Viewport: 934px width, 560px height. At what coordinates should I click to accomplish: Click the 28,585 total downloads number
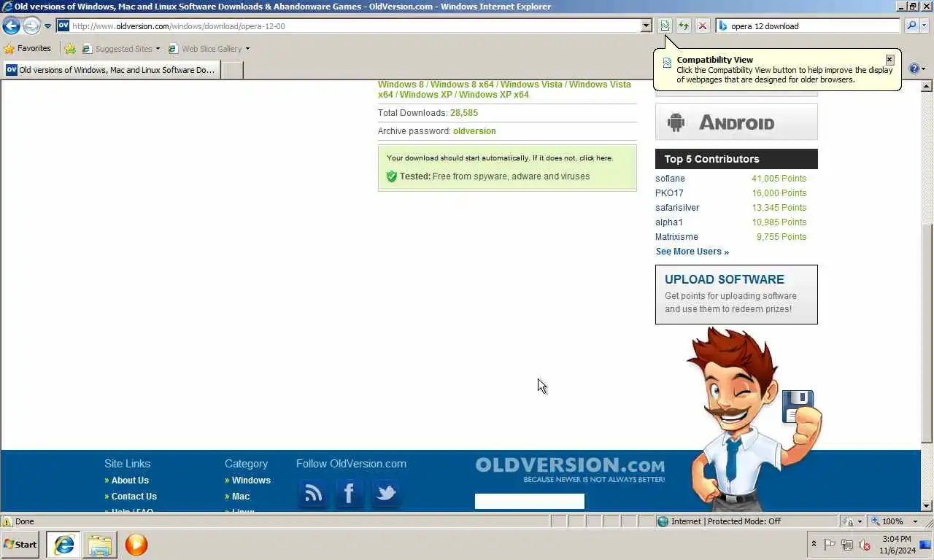click(x=464, y=113)
